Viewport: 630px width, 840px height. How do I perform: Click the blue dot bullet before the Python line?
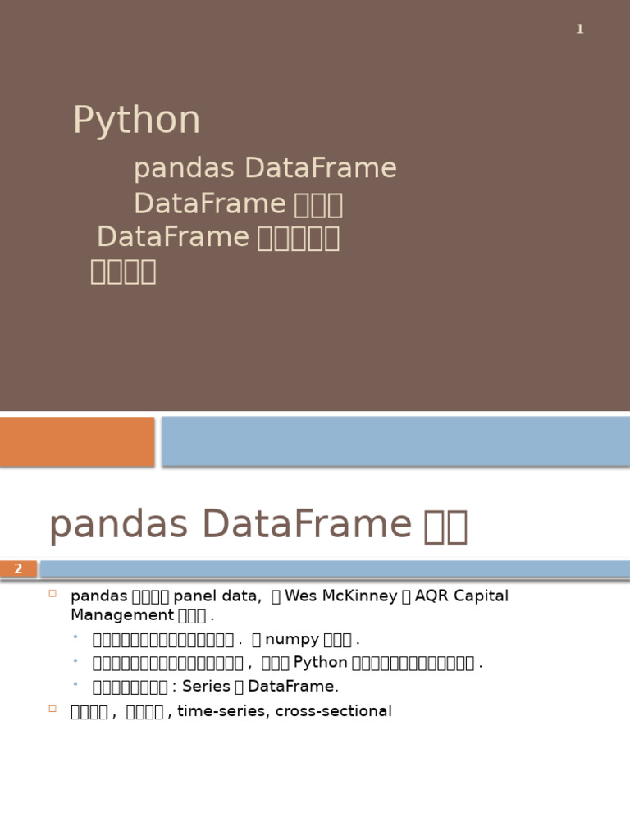[75, 660]
